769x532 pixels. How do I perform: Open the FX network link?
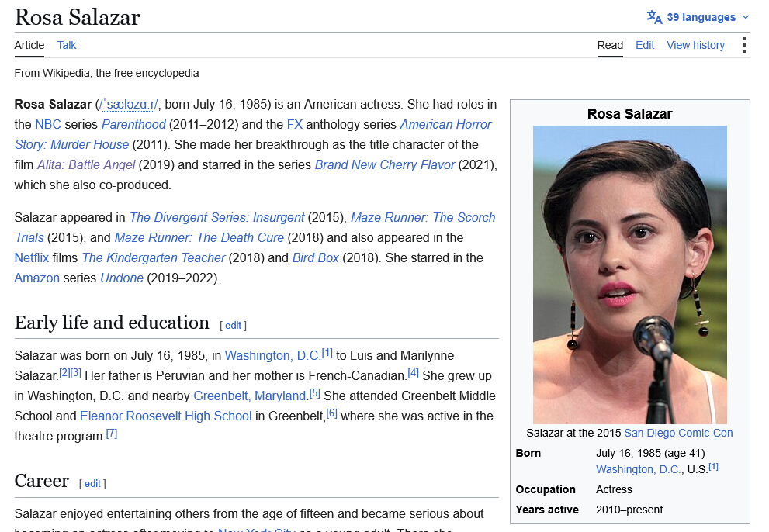(x=295, y=125)
